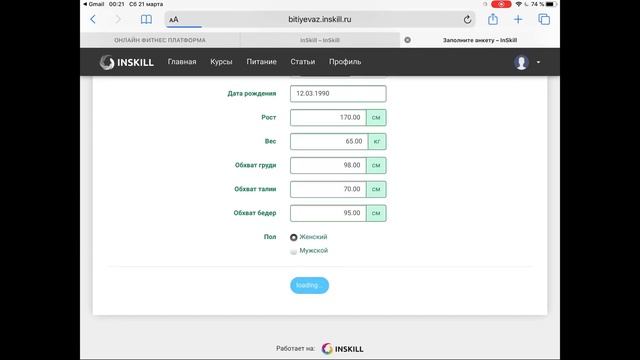Switch to Заполните анкету – InSkill tab

(x=480, y=40)
